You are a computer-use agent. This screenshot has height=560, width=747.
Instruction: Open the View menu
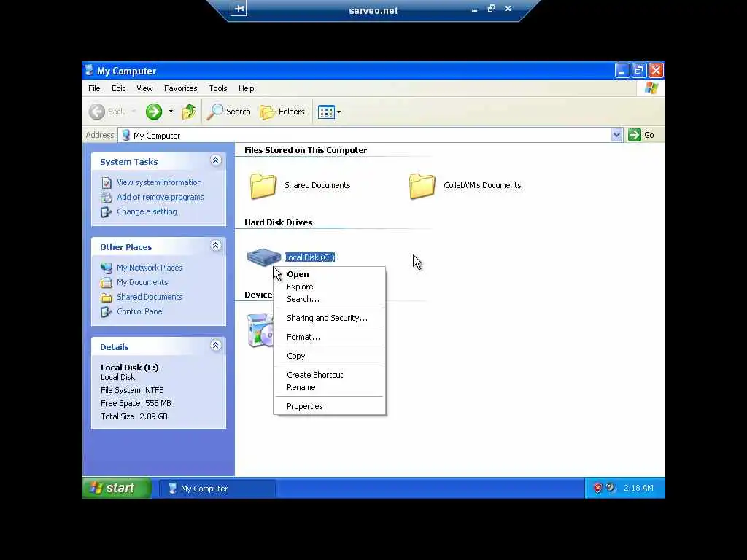tap(144, 88)
